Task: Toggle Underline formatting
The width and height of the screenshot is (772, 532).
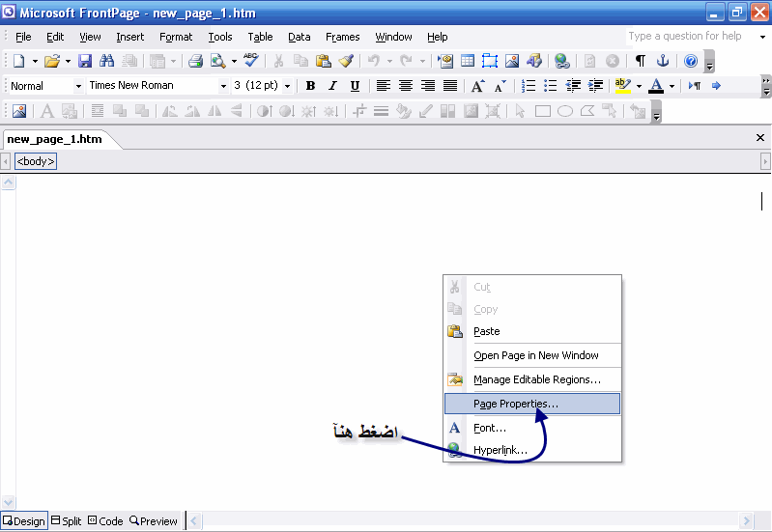Action: tap(355, 86)
